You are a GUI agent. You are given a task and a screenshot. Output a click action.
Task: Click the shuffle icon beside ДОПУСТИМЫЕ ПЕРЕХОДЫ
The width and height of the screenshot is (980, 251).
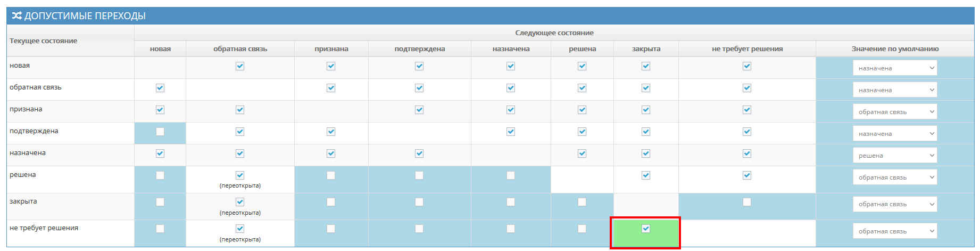click(x=17, y=16)
